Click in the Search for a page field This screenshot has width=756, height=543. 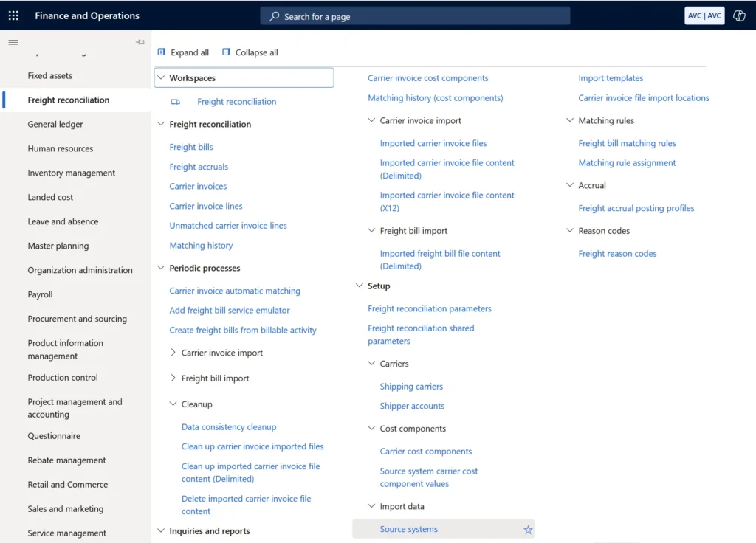point(413,15)
